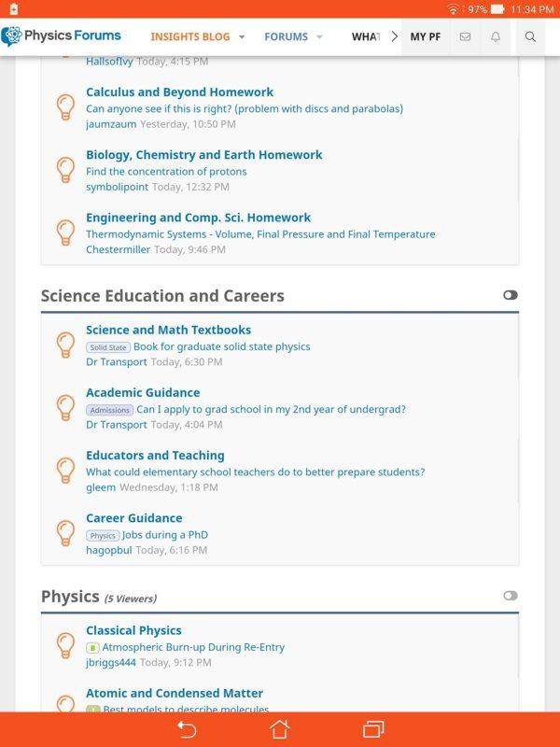Open the alerts bell icon

pyautogui.click(x=496, y=36)
